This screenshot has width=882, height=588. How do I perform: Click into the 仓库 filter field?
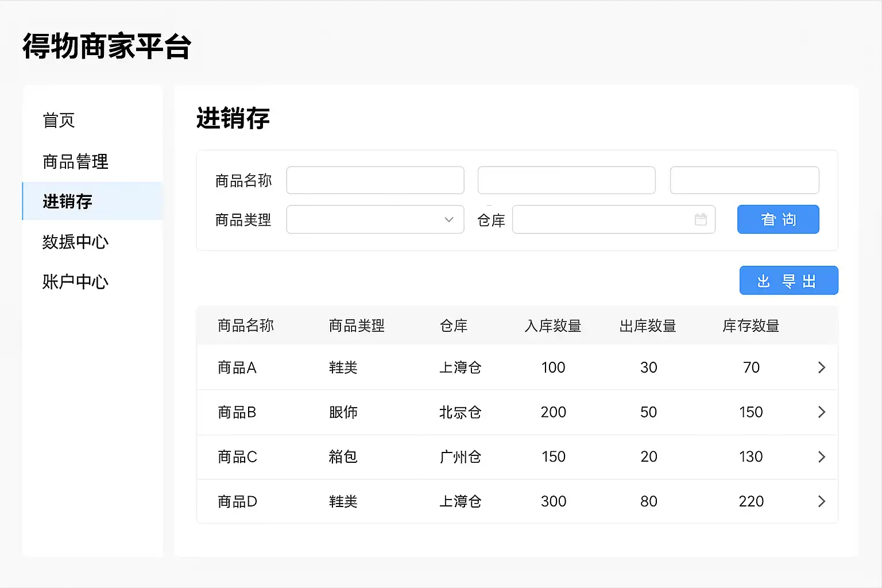point(614,219)
